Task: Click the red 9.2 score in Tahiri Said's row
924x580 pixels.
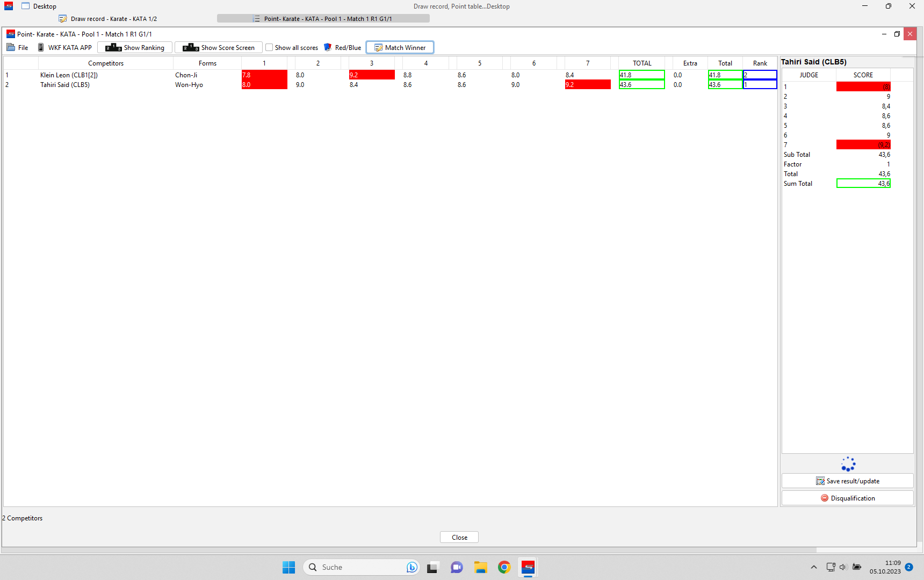Action: [588, 85]
